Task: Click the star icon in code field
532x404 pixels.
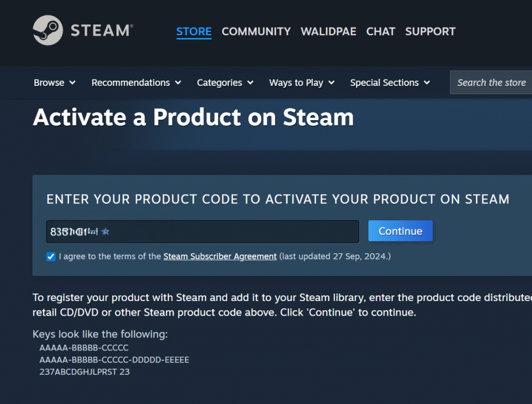Action: coord(105,231)
